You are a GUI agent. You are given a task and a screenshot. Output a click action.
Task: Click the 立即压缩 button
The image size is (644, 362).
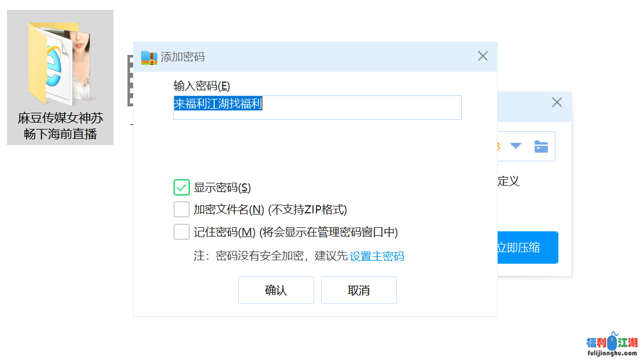[527, 248]
